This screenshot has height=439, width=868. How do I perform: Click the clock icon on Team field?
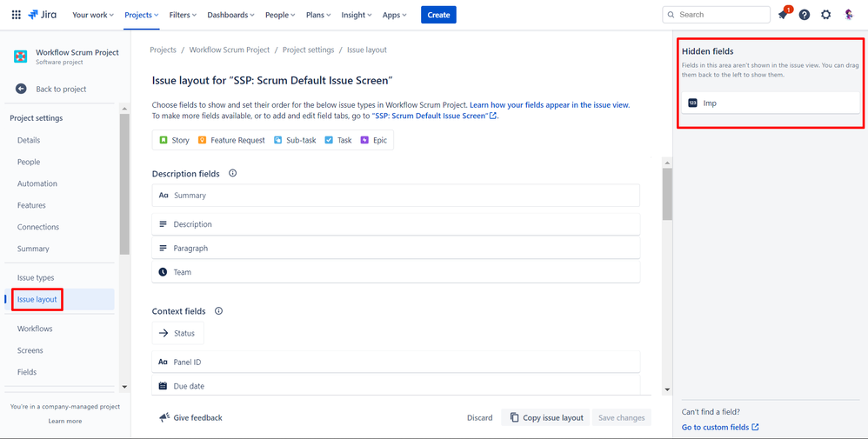(163, 272)
